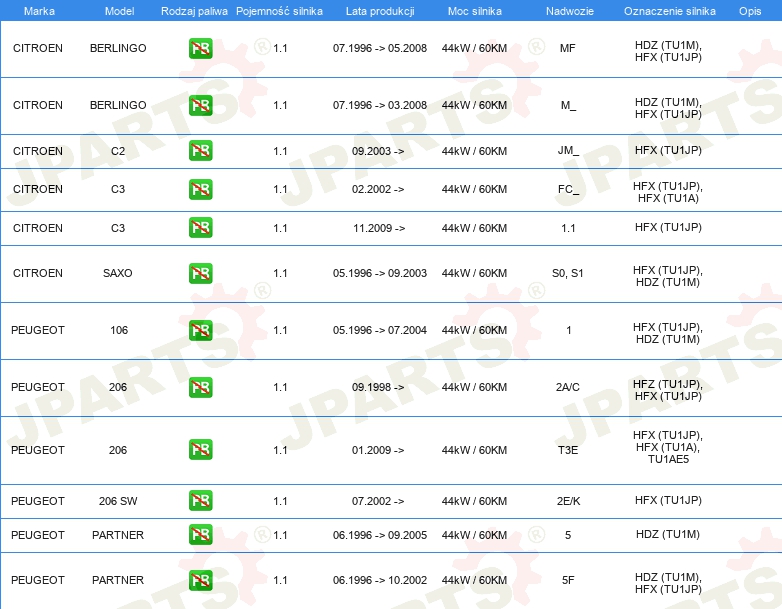Click the fuel icon for Citroen C3 body FC_

200,189
